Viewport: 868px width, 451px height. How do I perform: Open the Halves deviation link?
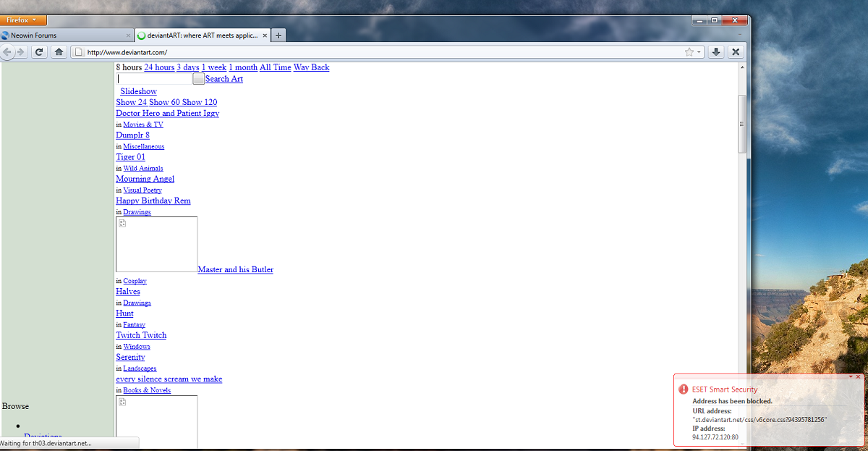pyautogui.click(x=128, y=291)
